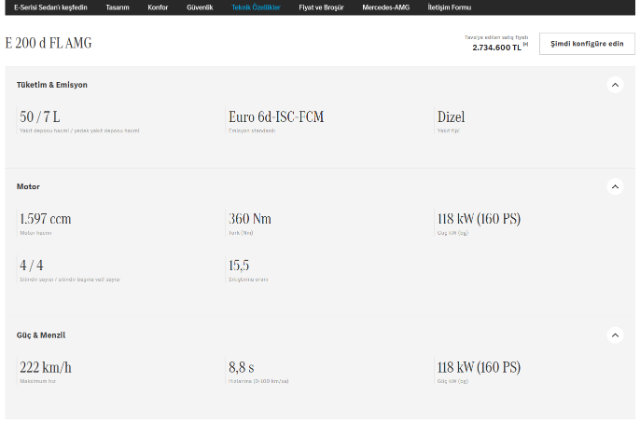Image resolution: width=640 pixels, height=423 pixels.
Task: Click the Emisyon standardı label
Action: 252,131
